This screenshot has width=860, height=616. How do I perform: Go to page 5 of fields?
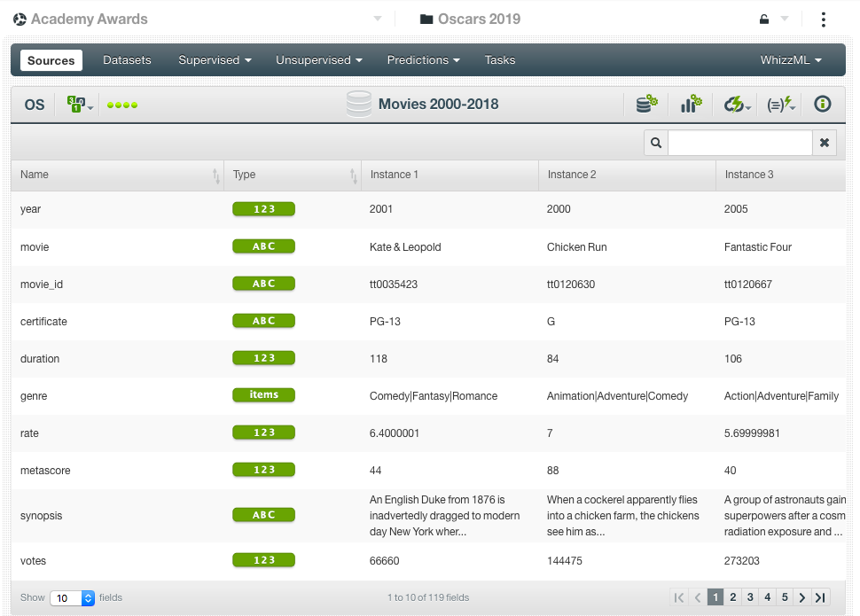coord(784,597)
